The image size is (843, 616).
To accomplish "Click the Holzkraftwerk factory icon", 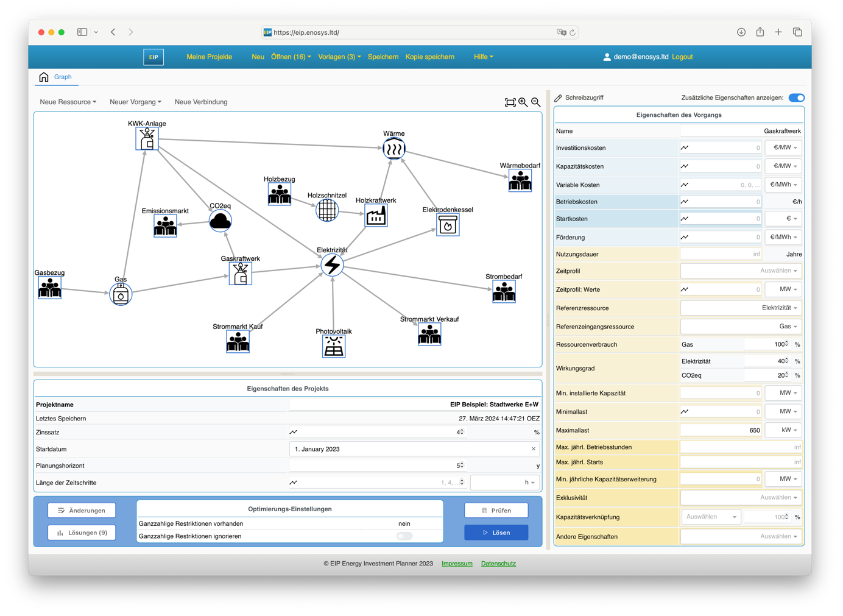I will [x=376, y=216].
